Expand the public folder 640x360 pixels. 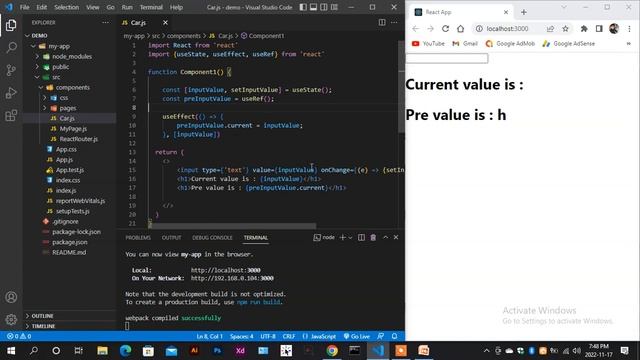(37, 67)
